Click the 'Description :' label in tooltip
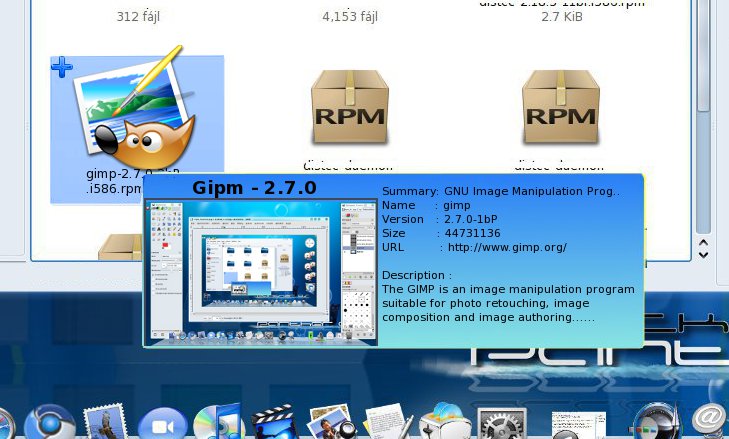Image resolution: width=729 pixels, height=439 pixels. pos(417,275)
